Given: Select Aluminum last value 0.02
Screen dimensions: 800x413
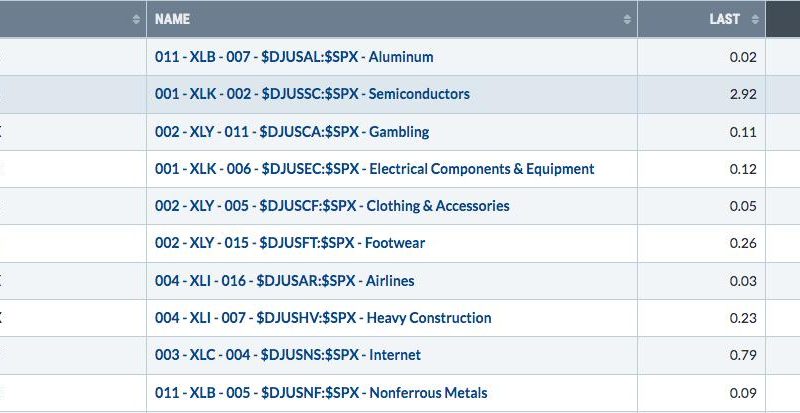Looking at the screenshot, I should tap(743, 57).
